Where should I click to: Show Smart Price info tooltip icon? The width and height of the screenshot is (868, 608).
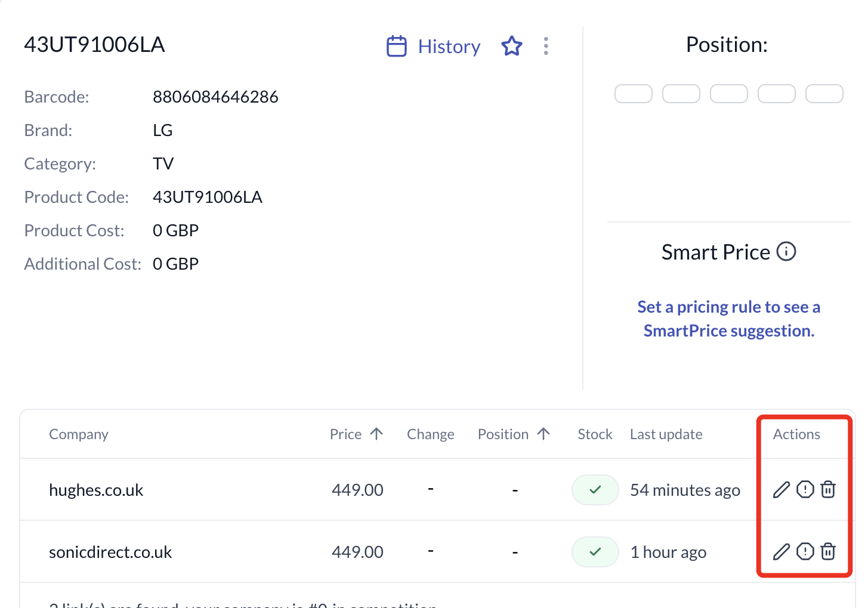[786, 252]
